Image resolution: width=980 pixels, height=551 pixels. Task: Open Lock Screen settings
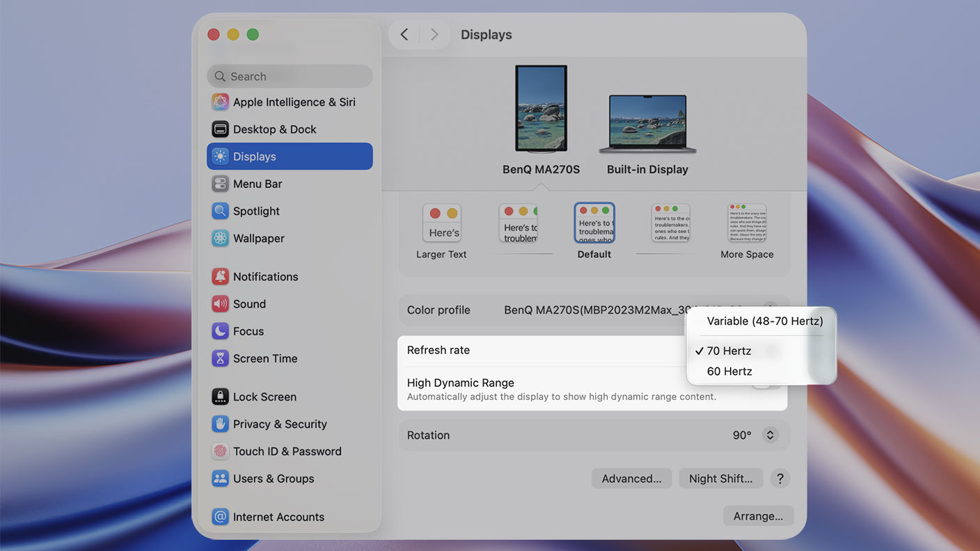pyautogui.click(x=290, y=397)
